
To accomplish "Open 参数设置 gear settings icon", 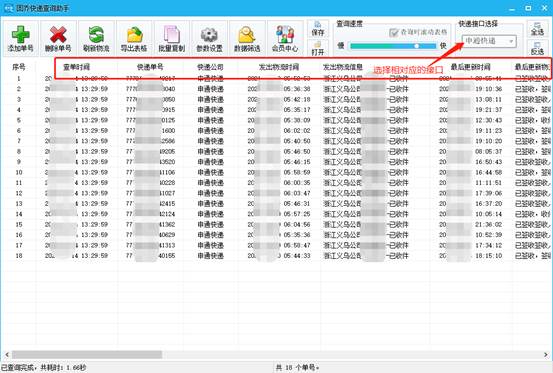I will pyautogui.click(x=209, y=38).
